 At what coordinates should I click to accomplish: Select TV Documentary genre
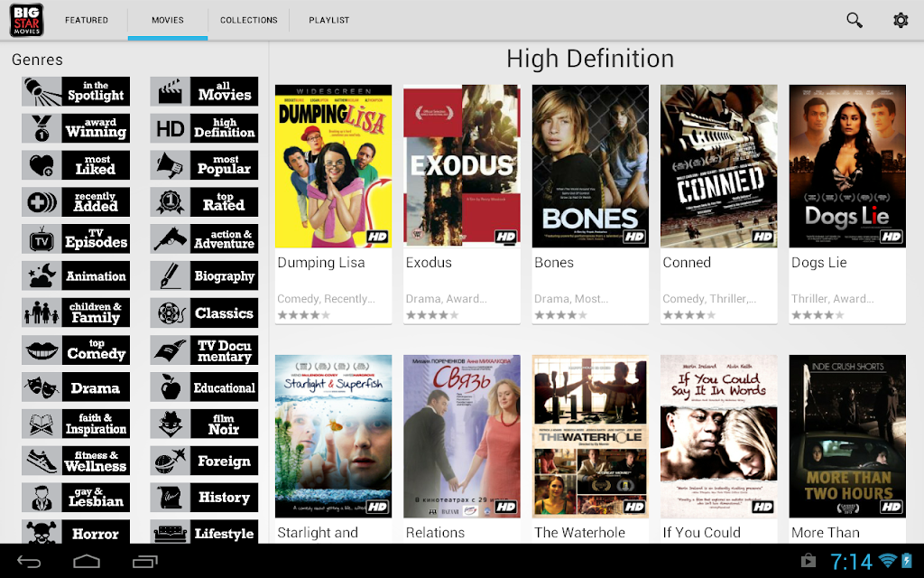204,350
